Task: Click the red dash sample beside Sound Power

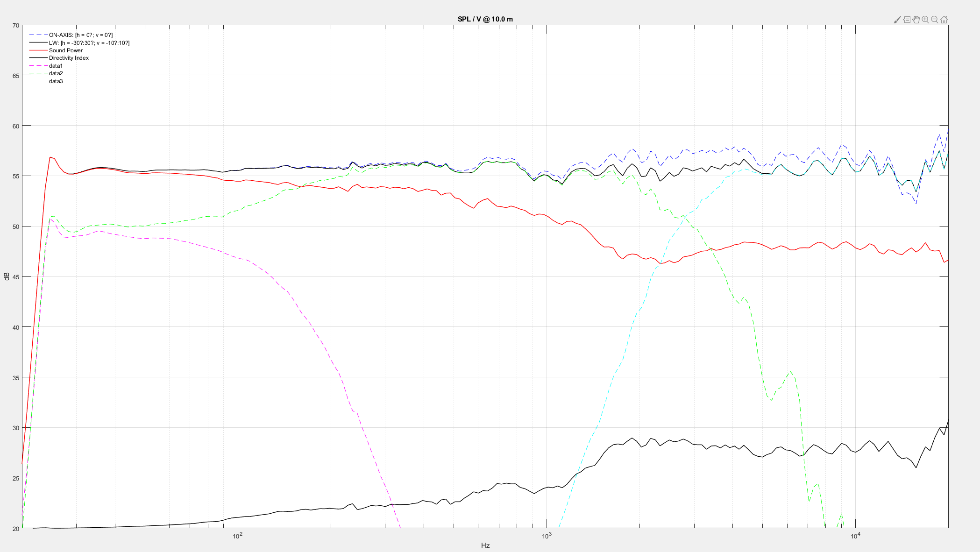Action: pos(38,50)
